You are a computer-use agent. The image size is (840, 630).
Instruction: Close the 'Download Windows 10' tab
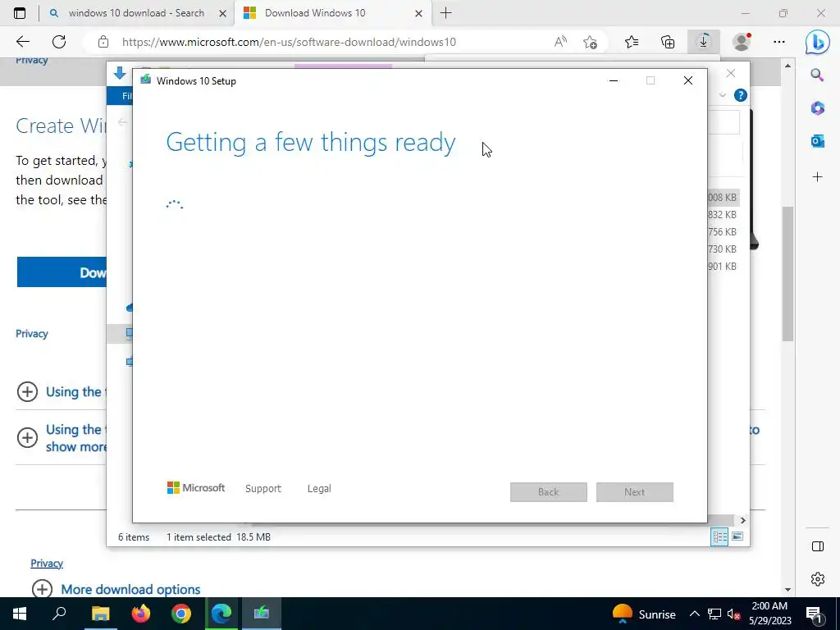coord(419,13)
